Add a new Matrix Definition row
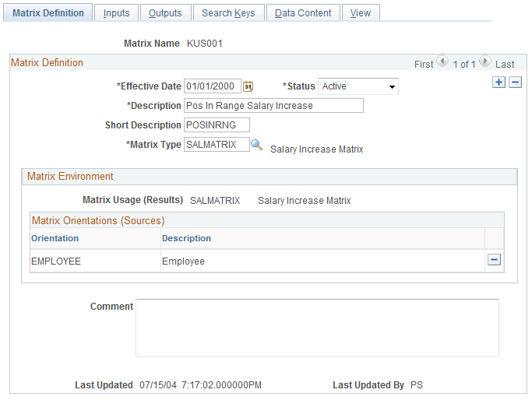The image size is (532, 400). [499, 82]
